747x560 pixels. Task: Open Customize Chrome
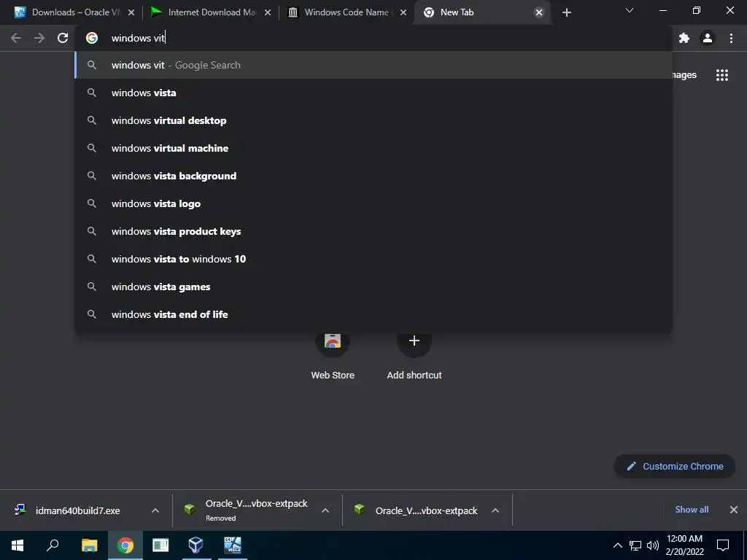675,466
